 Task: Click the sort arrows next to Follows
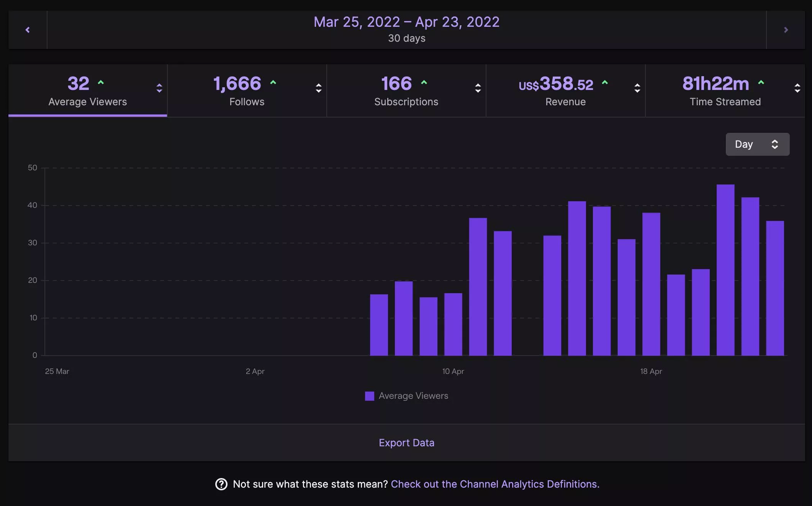tap(319, 88)
